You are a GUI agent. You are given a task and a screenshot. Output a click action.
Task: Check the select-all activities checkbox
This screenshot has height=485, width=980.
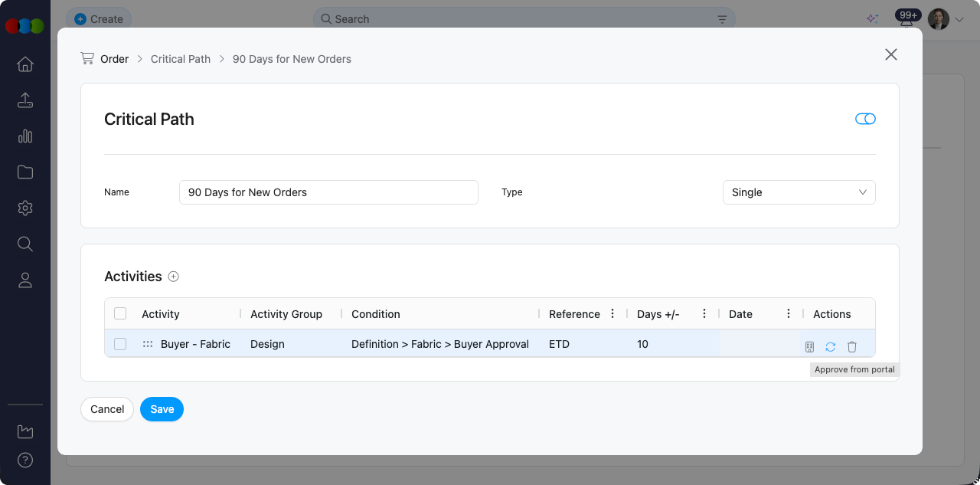(x=120, y=313)
